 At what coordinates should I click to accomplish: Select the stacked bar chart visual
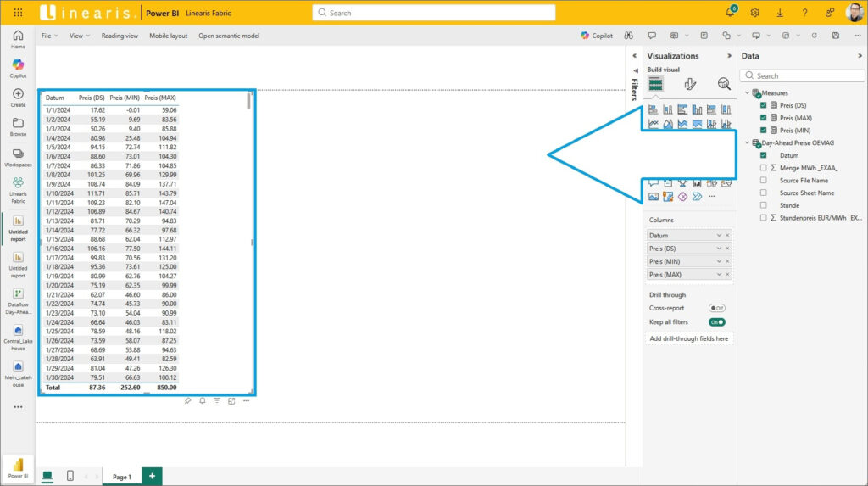(x=654, y=109)
